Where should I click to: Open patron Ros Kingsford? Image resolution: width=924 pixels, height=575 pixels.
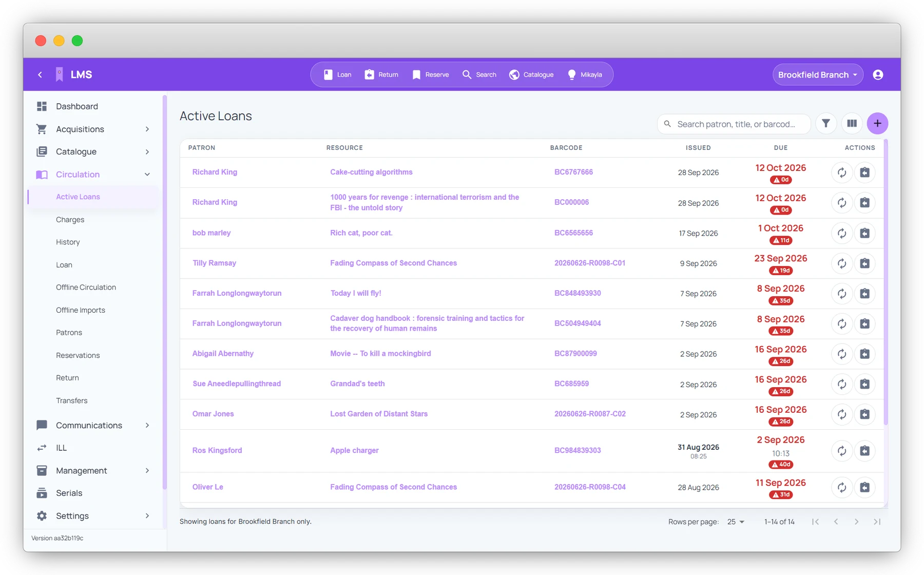click(217, 450)
